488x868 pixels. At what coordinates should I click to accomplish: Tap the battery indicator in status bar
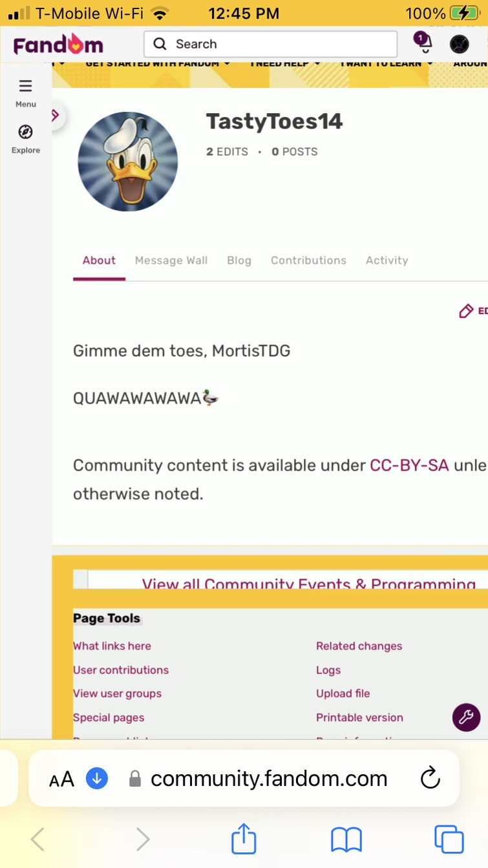point(463,13)
